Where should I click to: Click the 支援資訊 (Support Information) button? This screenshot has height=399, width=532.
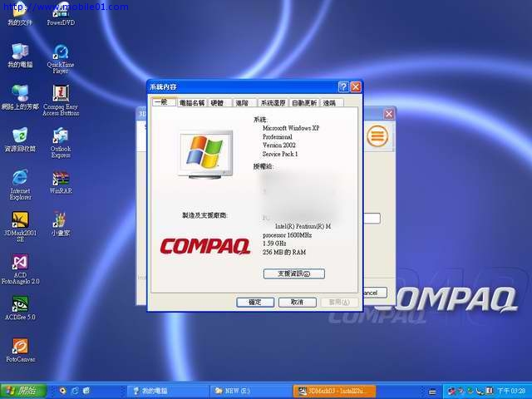click(x=293, y=273)
